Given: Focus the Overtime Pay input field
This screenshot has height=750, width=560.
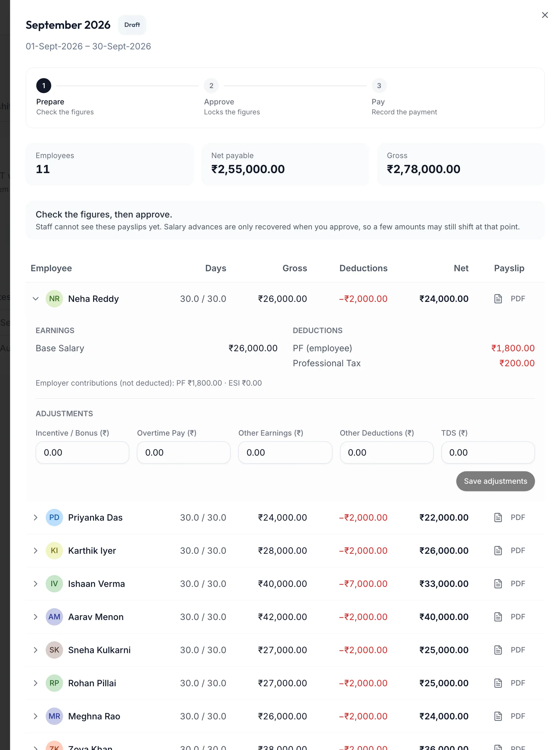Looking at the screenshot, I should tap(184, 452).
